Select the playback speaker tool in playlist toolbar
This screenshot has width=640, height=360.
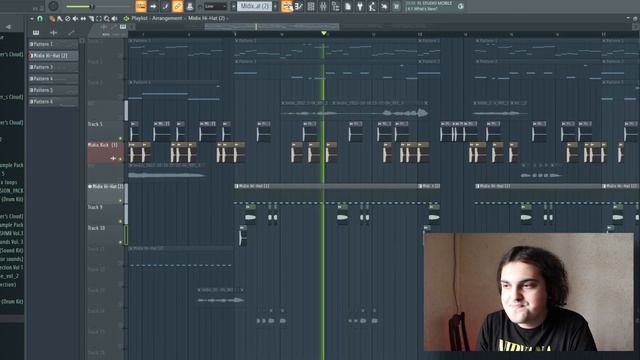(x=114, y=18)
